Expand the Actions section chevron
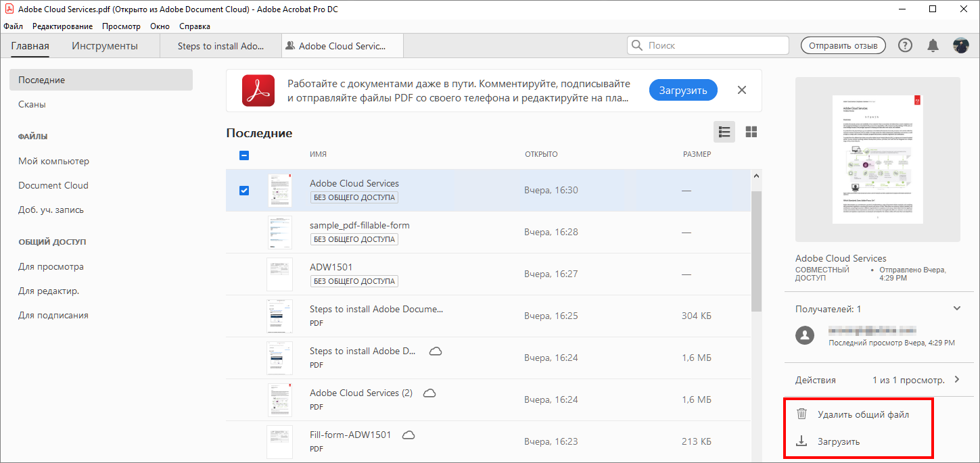 point(956,379)
